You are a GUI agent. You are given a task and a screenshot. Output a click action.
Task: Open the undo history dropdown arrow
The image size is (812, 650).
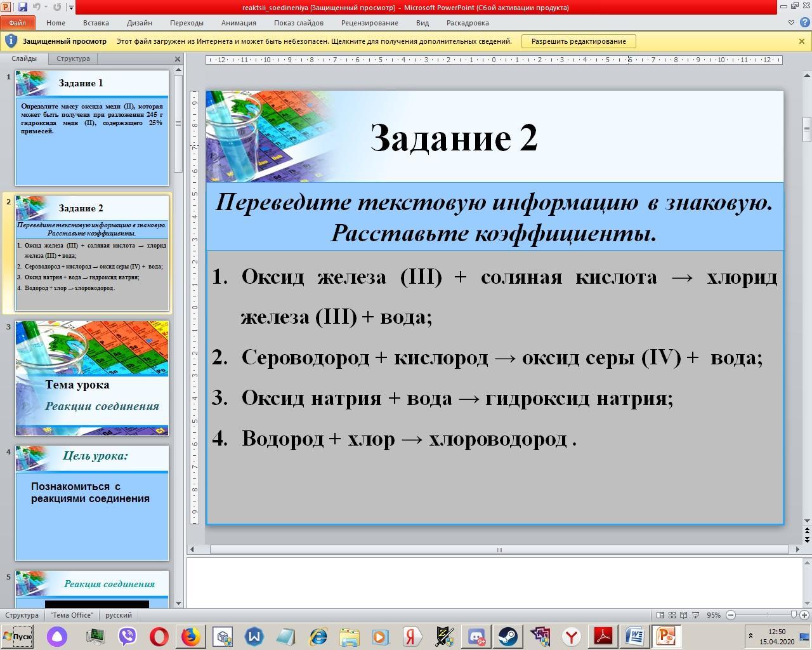point(46,8)
